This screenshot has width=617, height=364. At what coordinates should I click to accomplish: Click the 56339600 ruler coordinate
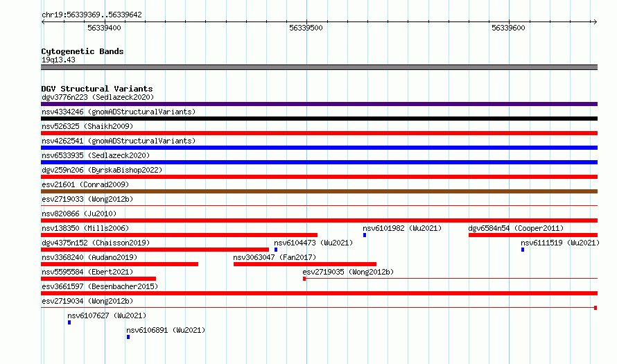508,28
